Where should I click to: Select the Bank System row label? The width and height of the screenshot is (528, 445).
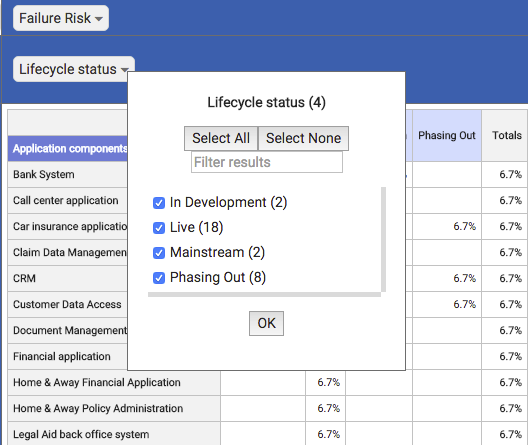point(44,174)
